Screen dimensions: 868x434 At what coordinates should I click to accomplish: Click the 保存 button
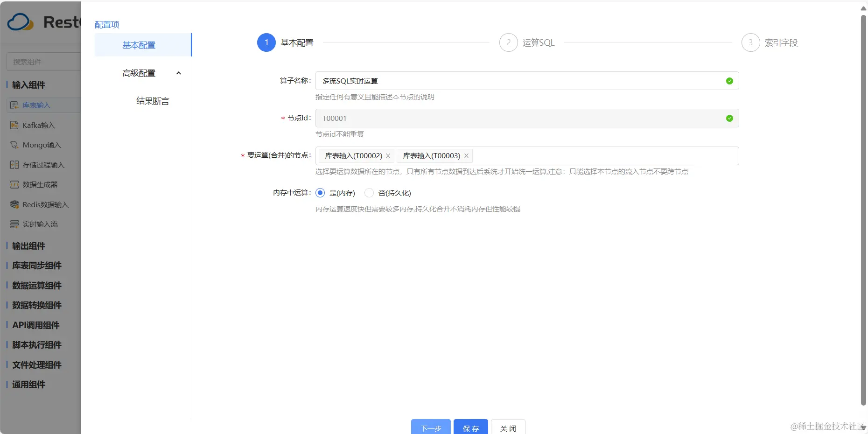(471, 427)
